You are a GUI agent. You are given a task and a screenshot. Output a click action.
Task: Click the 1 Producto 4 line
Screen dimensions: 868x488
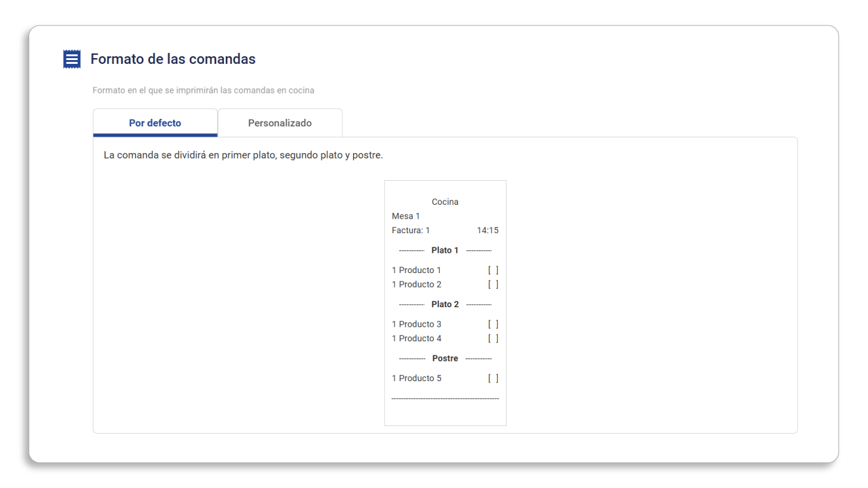tap(416, 338)
